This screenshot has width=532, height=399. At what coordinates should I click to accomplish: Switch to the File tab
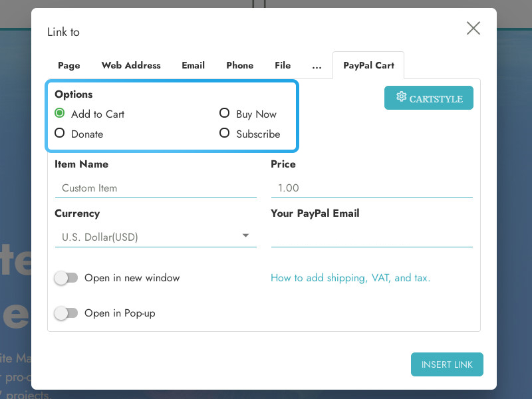pos(282,65)
